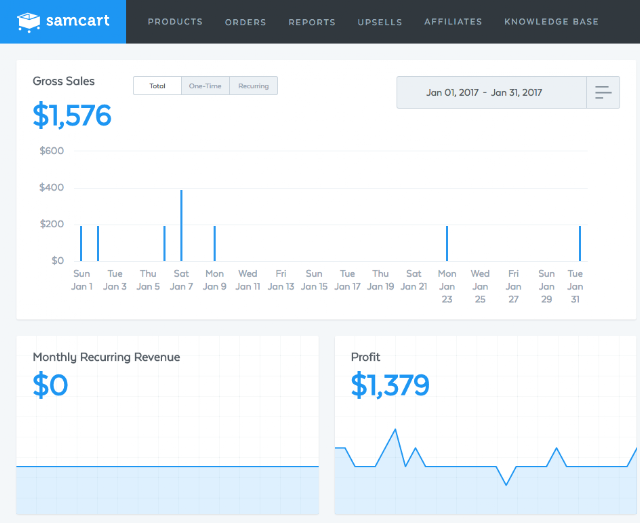
Task: Open the Reports section
Action: coord(312,22)
